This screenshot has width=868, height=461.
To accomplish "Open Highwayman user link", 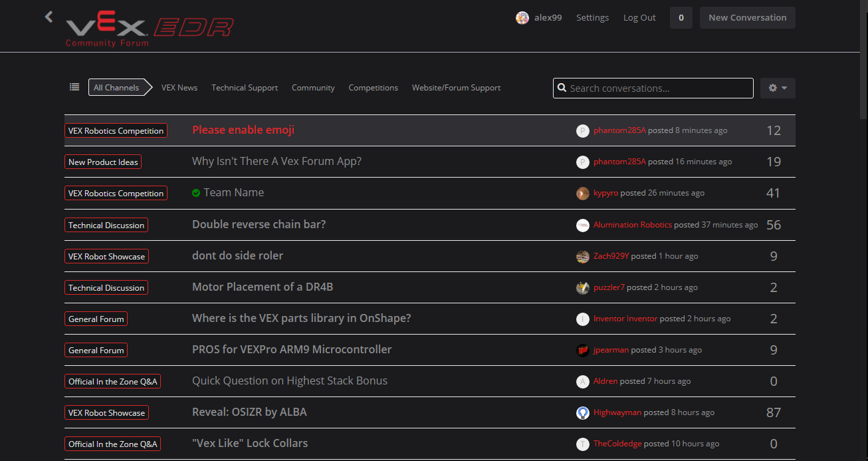I will point(617,412).
